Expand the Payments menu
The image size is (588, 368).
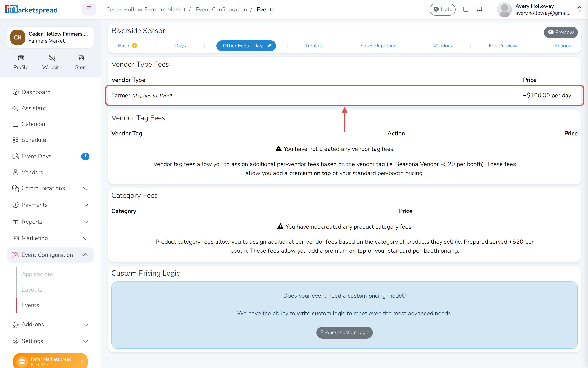(x=50, y=205)
